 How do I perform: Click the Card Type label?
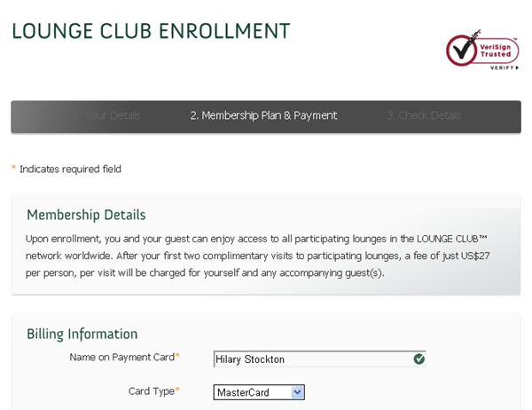(x=151, y=391)
